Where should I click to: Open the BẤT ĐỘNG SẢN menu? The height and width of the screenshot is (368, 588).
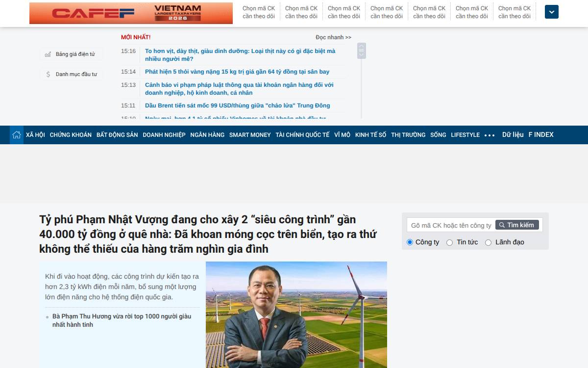[117, 135]
